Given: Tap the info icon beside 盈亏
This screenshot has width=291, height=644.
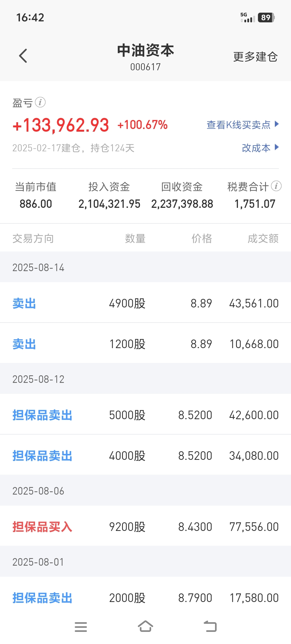Looking at the screenshot, I should pyautogui.click(x=40, y=102).
